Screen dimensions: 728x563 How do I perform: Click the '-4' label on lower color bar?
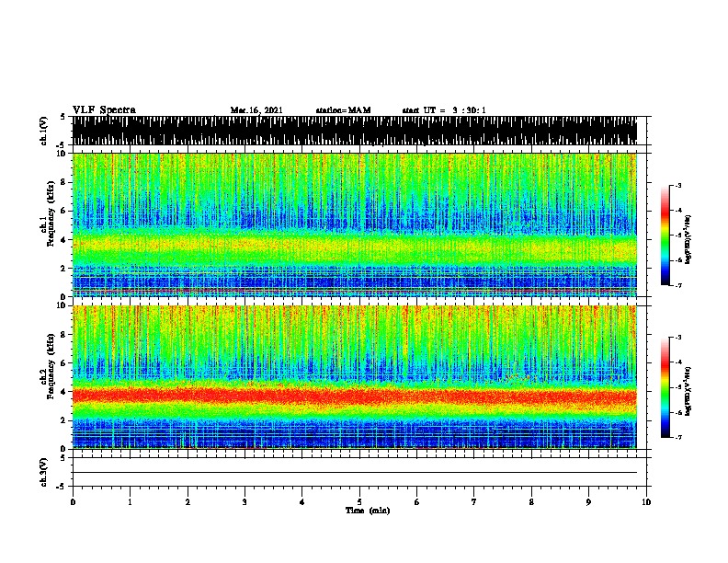click(x=678, y=362)
